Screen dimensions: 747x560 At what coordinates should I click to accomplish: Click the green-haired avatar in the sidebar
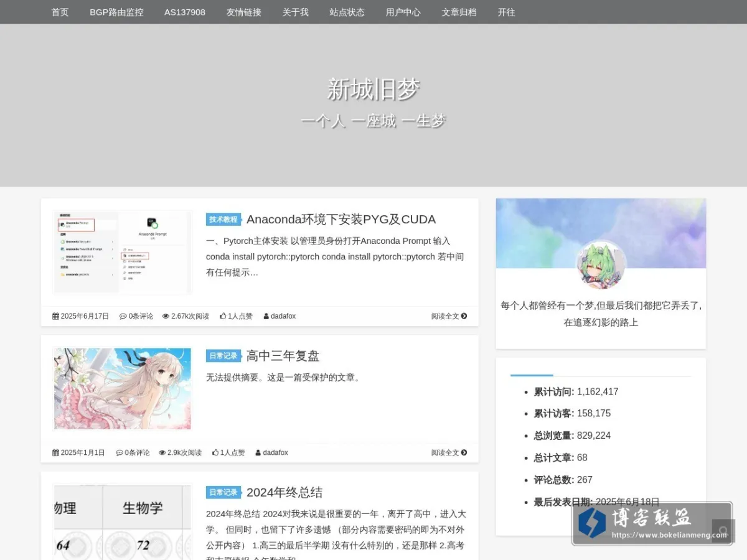click(601, 266)
